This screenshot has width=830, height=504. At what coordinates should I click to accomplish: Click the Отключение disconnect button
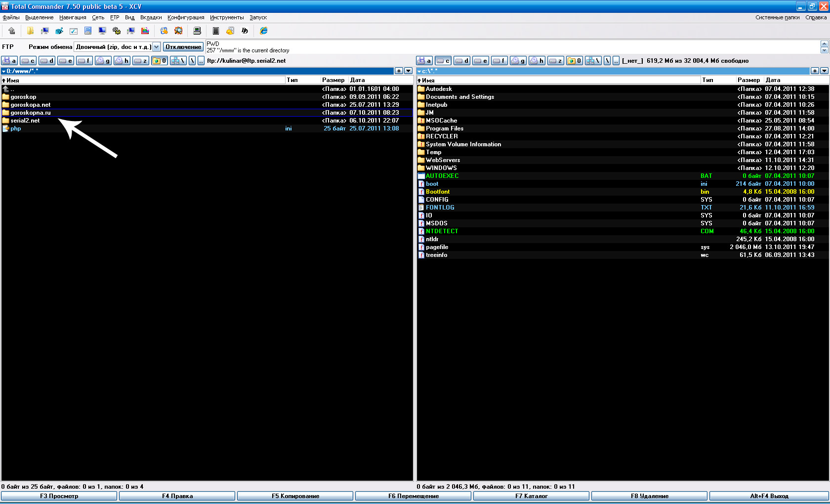click(183, 47)
